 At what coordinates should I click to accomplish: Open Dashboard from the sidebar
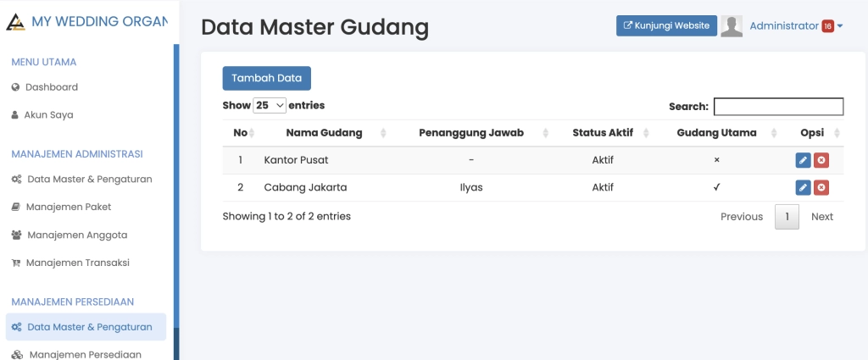pyautogui.click(x=51, y=87)
